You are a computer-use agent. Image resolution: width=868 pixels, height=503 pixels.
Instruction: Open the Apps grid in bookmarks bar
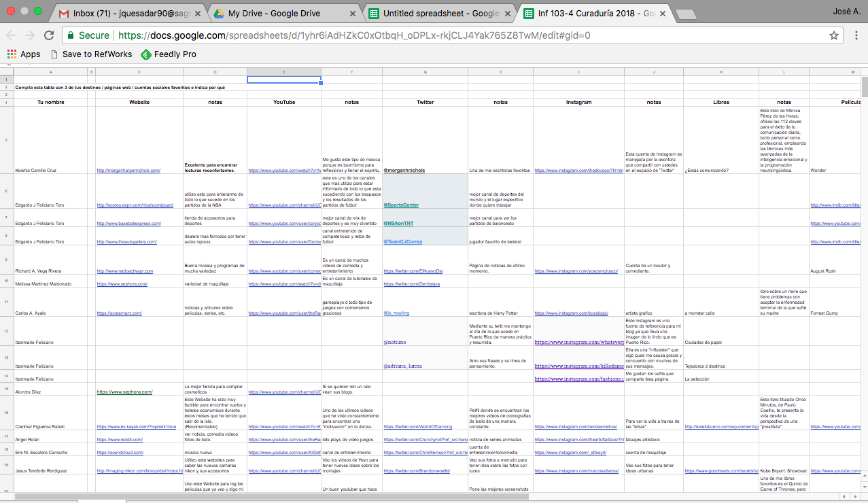point(24,54)
